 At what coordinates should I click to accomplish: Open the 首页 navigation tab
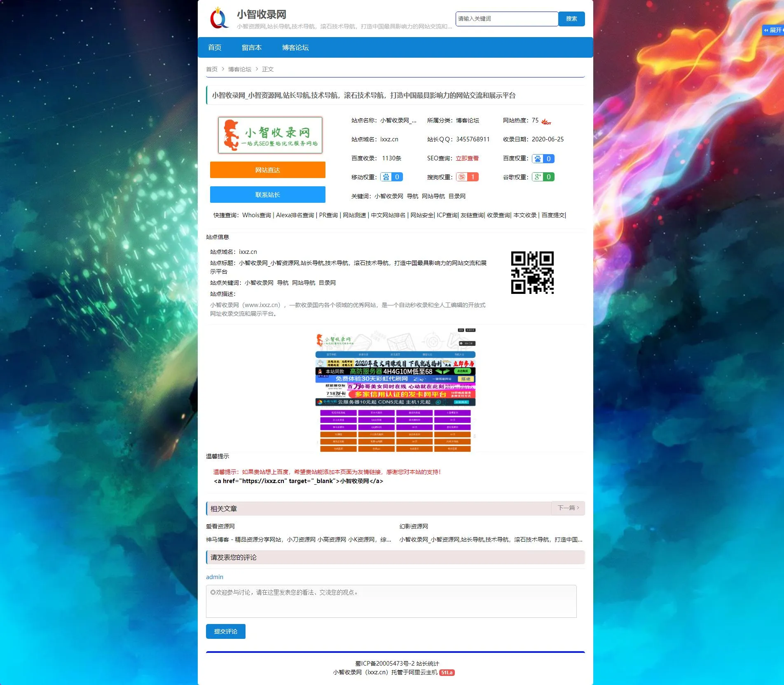tap(215, 48)
